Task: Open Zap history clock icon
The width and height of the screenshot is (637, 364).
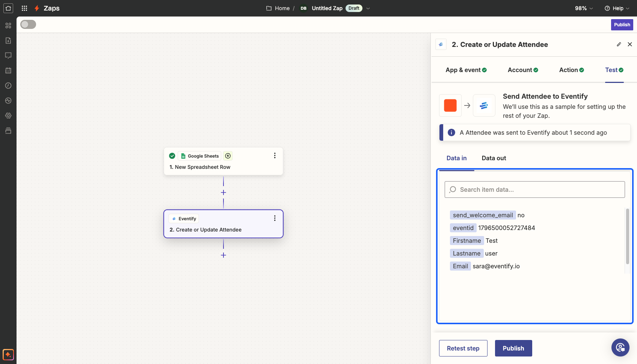Action: tap(8, 86)
